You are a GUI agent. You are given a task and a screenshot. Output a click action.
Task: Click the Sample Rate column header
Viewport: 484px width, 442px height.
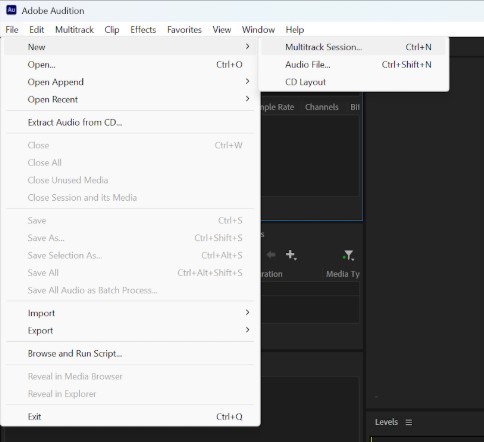tap(278, 107)
